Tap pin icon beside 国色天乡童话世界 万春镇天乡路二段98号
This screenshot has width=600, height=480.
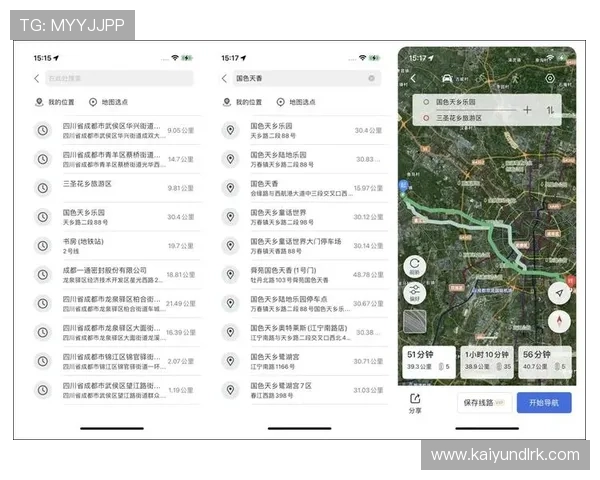[x=230, y=217]
